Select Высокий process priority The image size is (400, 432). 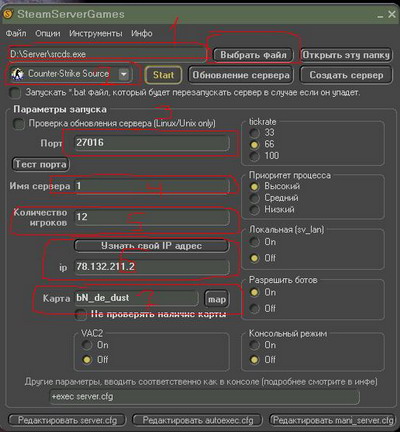pos(254,187)
